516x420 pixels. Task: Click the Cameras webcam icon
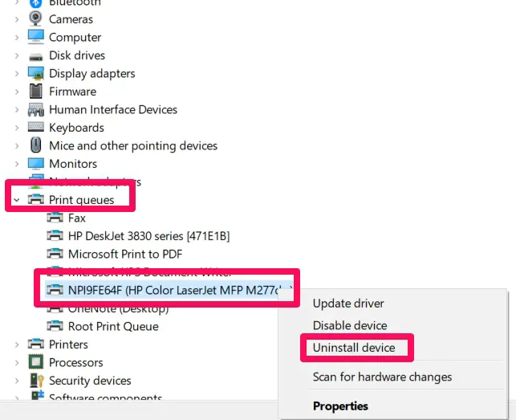[x=35, y=18]
